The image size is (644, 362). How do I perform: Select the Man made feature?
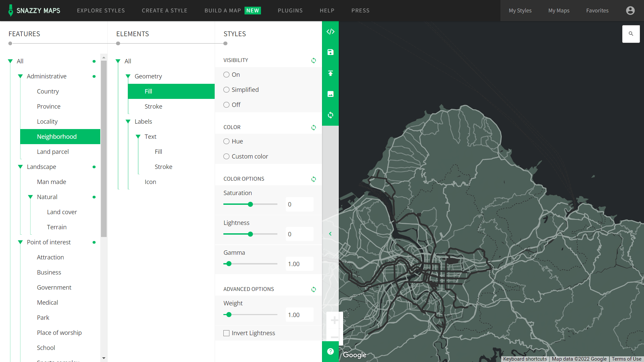coord(51,182)
